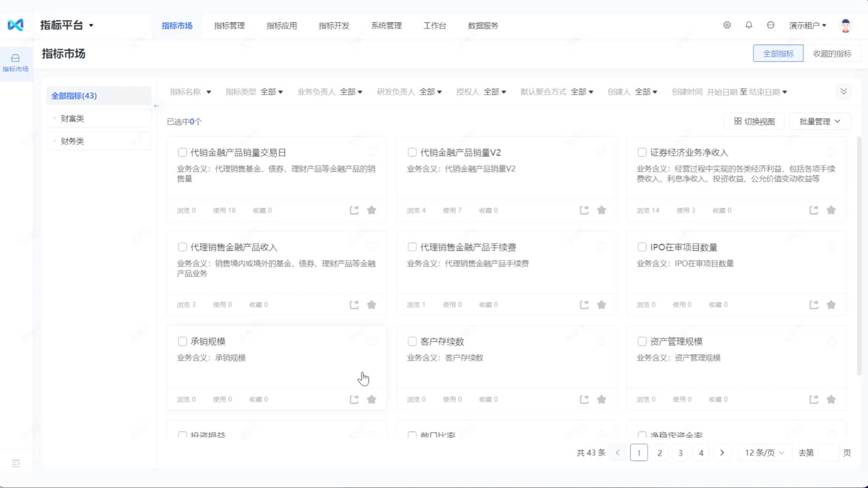868x488 pixels.
Task: Star the 代理销售金融产品手续费 card
Action: (x=602, y=305)
